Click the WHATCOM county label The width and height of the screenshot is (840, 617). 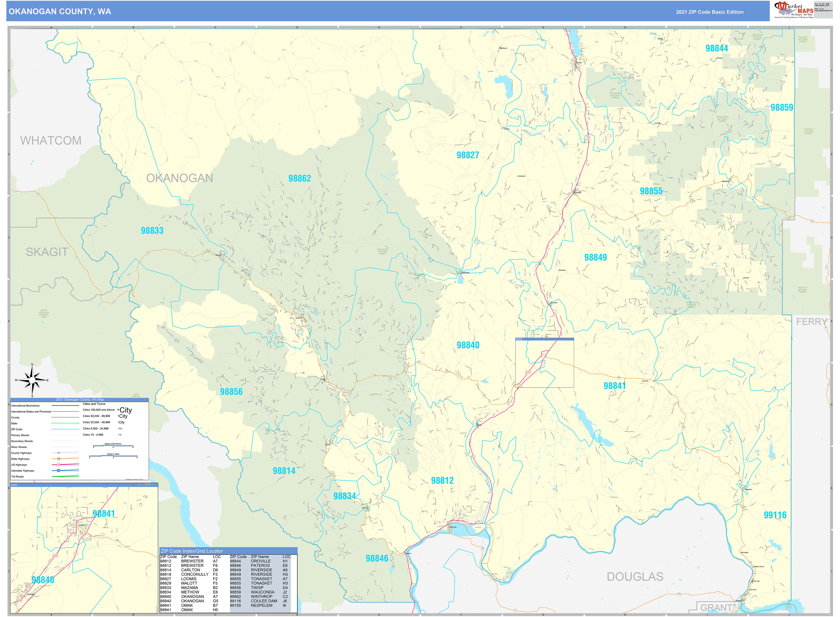[51, 140]
